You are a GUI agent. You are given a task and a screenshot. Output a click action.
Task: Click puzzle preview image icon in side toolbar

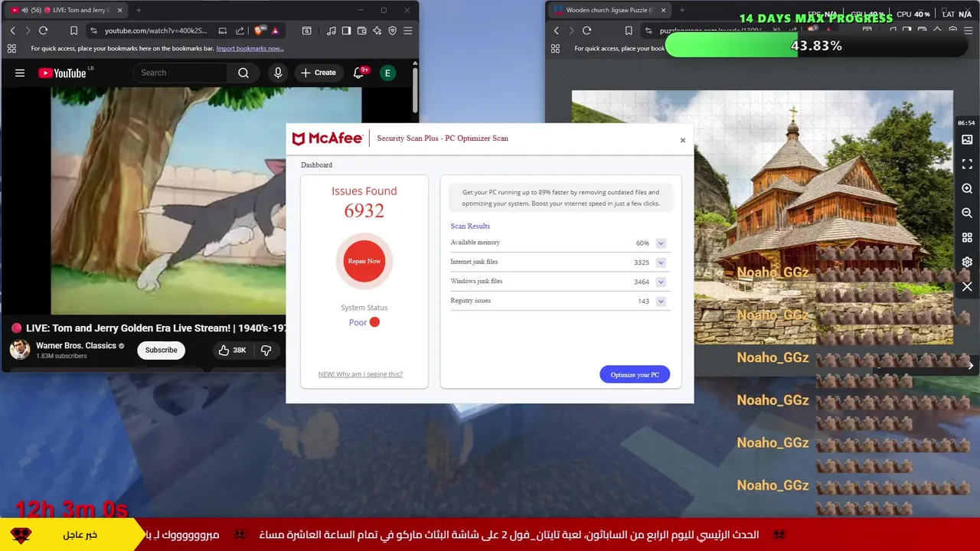(x=967, y=140)
